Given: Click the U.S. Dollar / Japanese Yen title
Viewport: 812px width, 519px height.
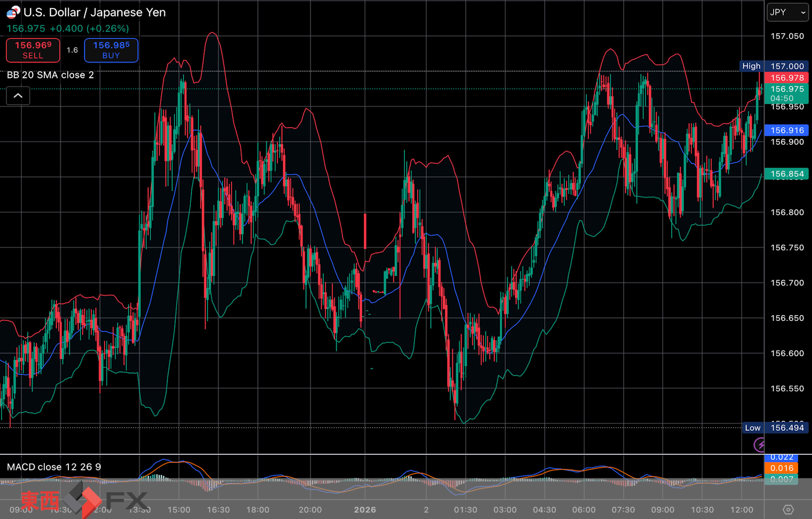Looking at the screenshot, I should (x=94, y=12).
